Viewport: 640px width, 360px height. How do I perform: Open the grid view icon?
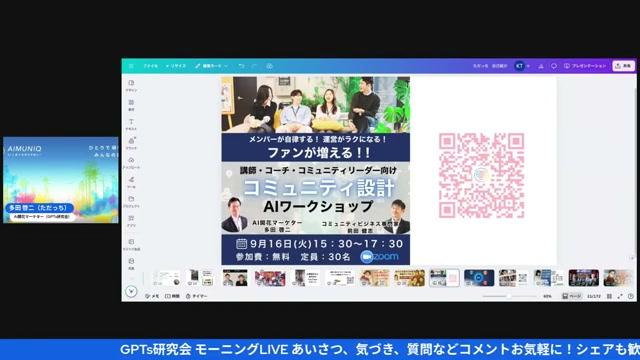[609, 296]
